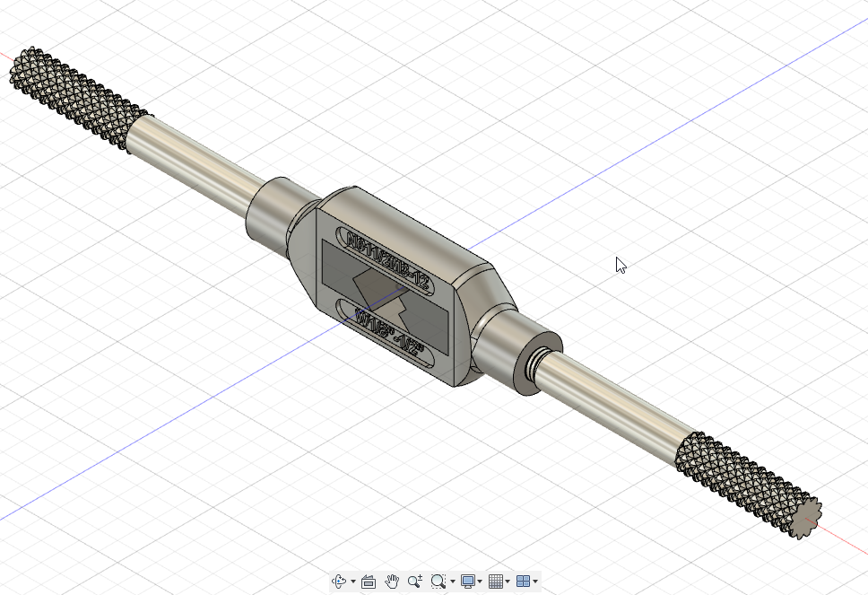868x595 pixels.
Task: Open the Display Settings monitor icon
Action: pos(468,582)
